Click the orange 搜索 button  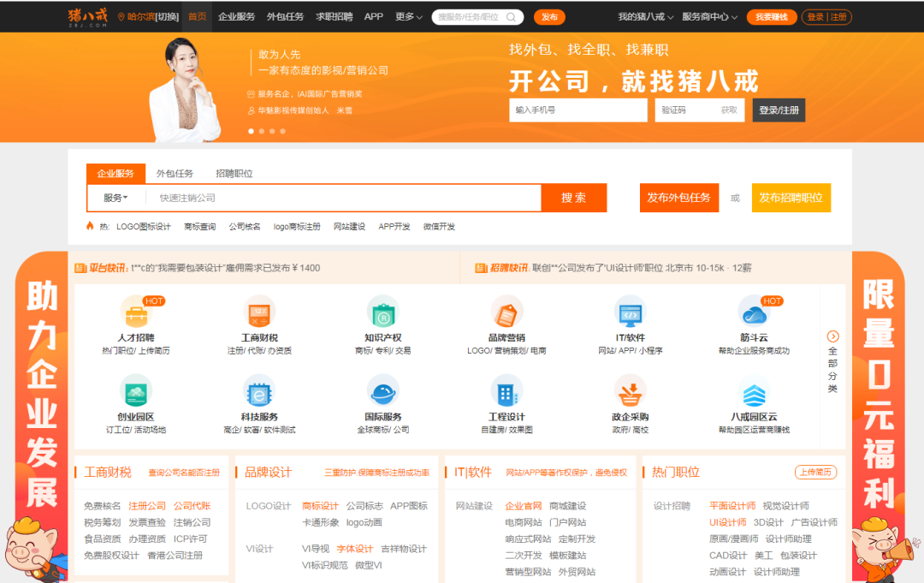point(574,198)
